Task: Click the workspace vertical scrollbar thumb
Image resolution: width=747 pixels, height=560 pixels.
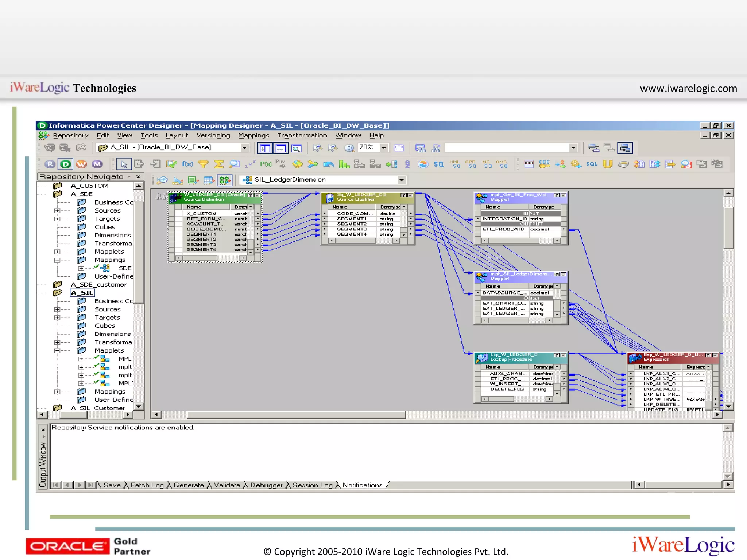Action: pyautogui.click(x=728, y=228)
